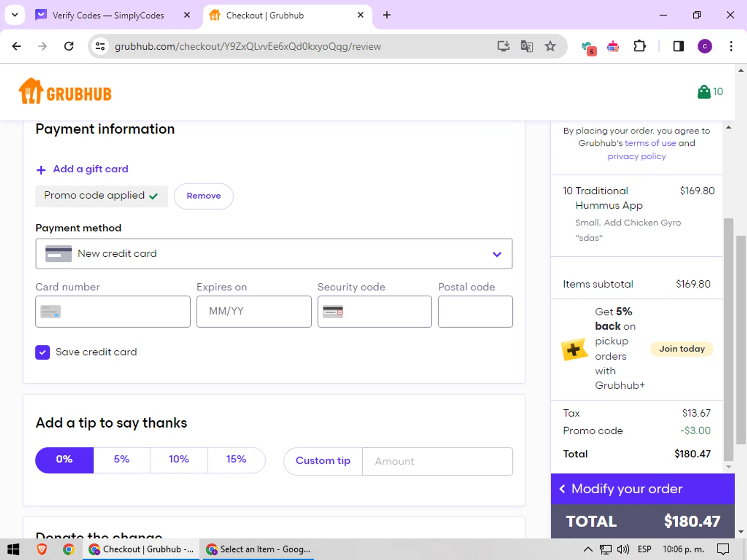This screenshot has height=560, width=747.
Task: Bookmark this page with the star icon
Action: (x=550, y=46)
